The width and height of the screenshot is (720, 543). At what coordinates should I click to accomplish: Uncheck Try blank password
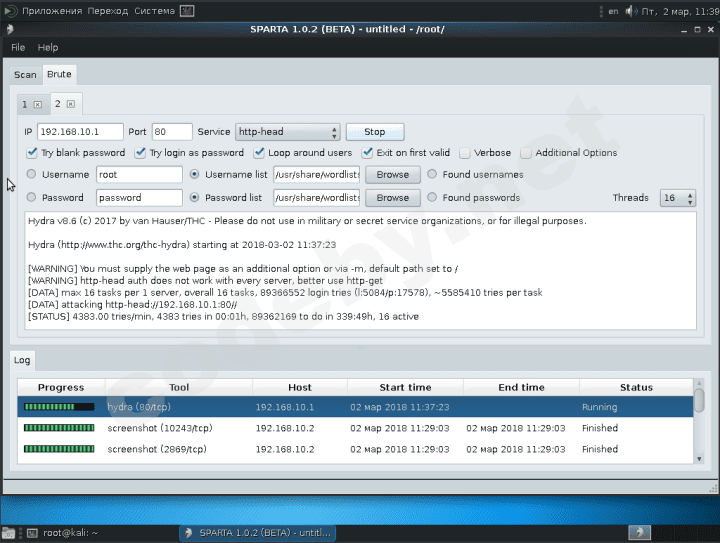[32, 153]
